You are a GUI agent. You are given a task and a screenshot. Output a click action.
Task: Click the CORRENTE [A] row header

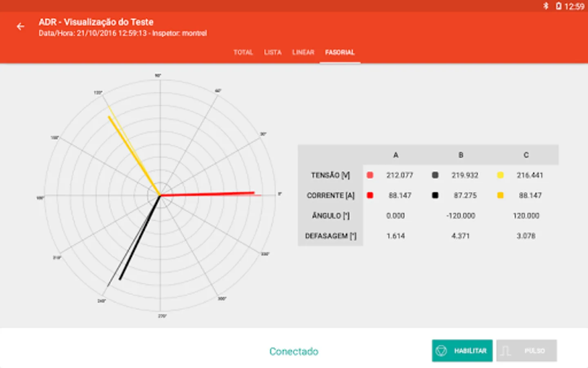(x=330, y=195)
